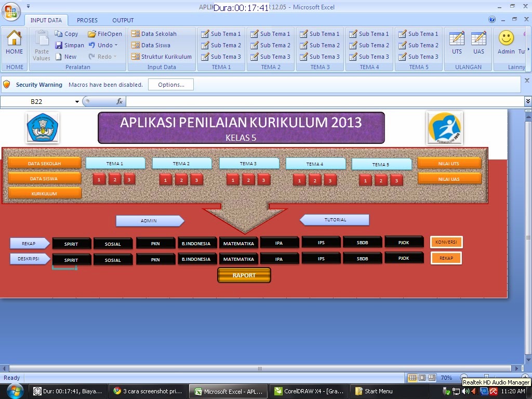Click the orange-bordered REKAP button at right

[x=446, y=258]
